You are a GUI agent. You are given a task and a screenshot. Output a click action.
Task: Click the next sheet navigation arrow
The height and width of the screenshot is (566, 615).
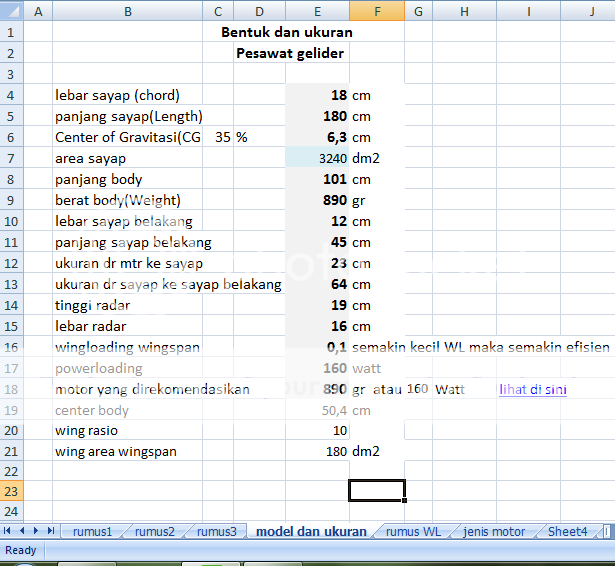tap(36, 531)
